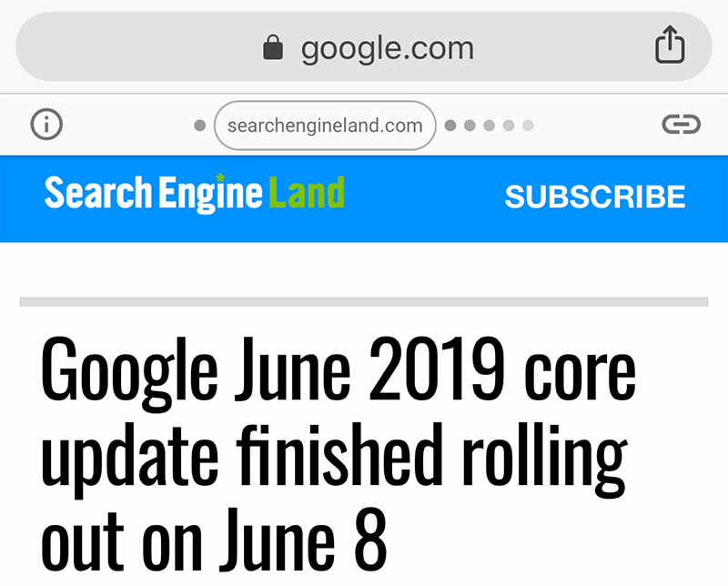Viewport: 728px width, 586px height.
Task: Tap SUBSCRIBE in the blue header
Action: click(x=594, y=196)
